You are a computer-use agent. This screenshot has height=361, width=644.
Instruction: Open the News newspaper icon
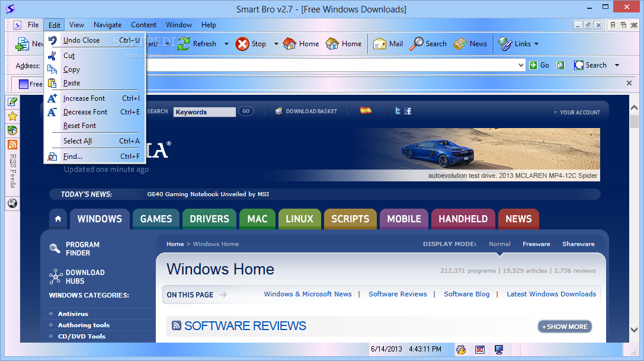(x=460, y=44)
